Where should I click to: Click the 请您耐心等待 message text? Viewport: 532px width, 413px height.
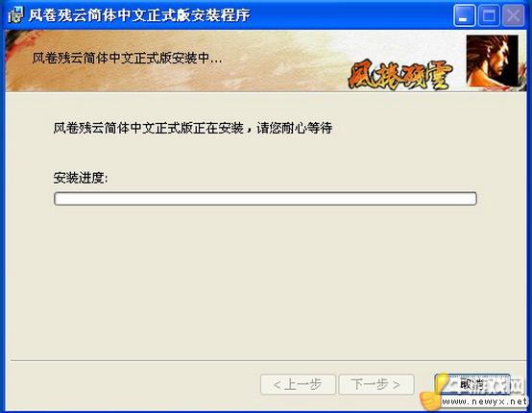pyautogui.click(x=295, y=128)
